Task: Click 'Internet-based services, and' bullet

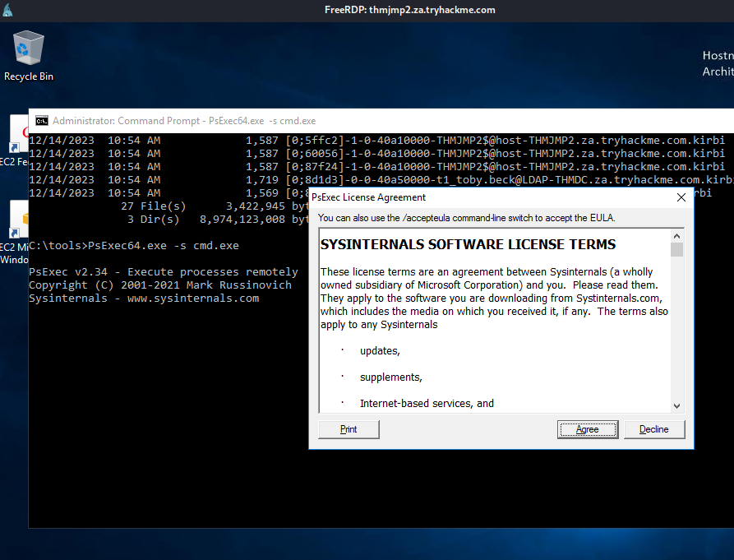Action: coord(427,403)
